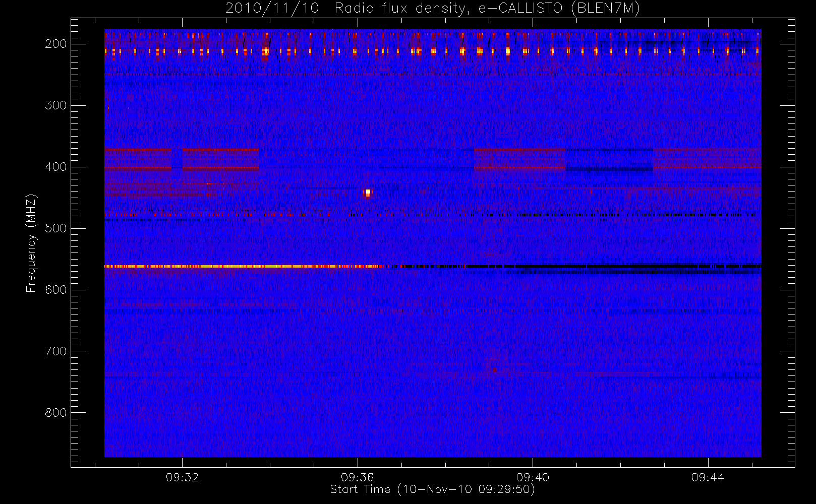Click the "Start Time (10-Nov-10 09:29:50)" label
The height and width of the screenshot is (504, 816).
[x=432, y=489]
